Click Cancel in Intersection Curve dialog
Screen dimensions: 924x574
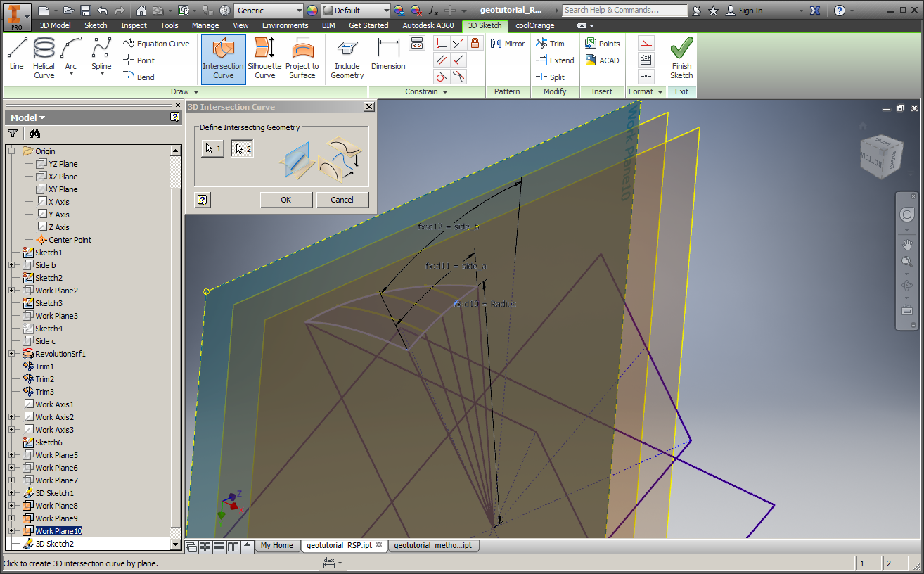click(342, 200)
